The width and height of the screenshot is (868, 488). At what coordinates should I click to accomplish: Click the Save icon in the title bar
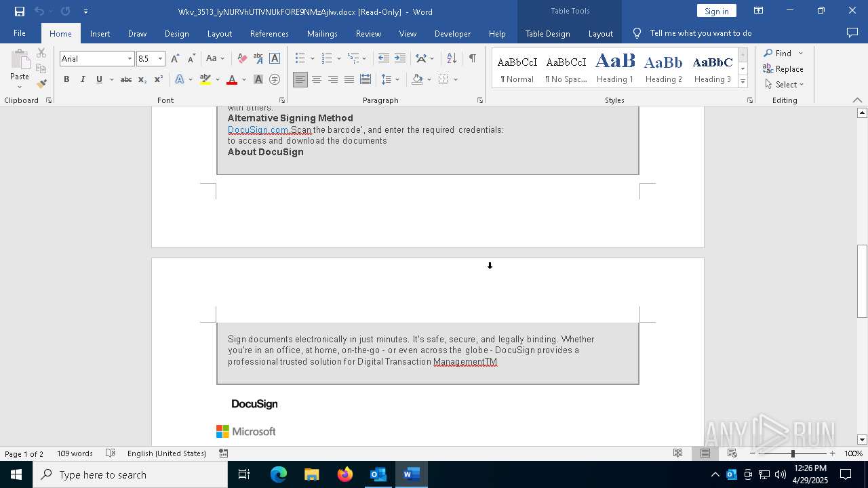click(20, 12)
